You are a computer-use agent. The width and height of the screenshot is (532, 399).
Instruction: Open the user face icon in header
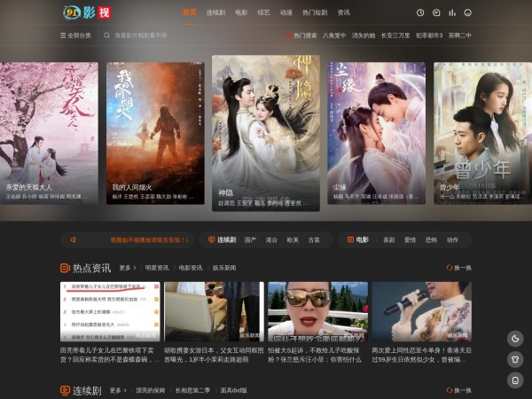468,13
